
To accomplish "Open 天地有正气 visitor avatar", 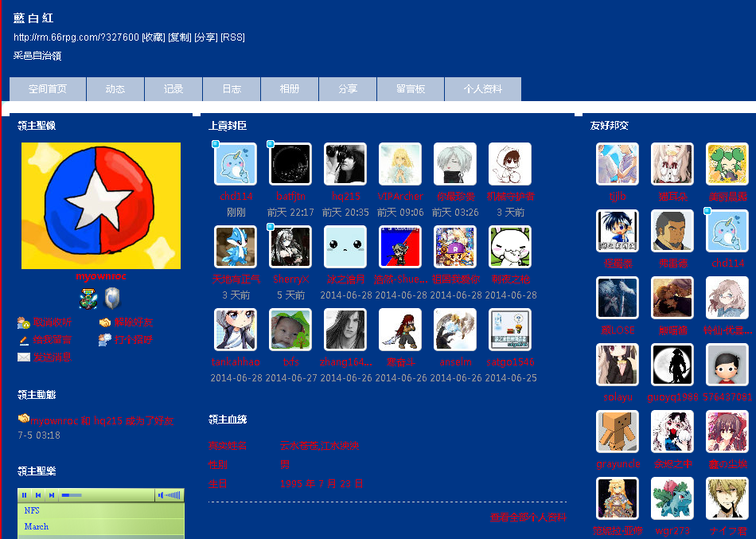I will click(236, 247).
